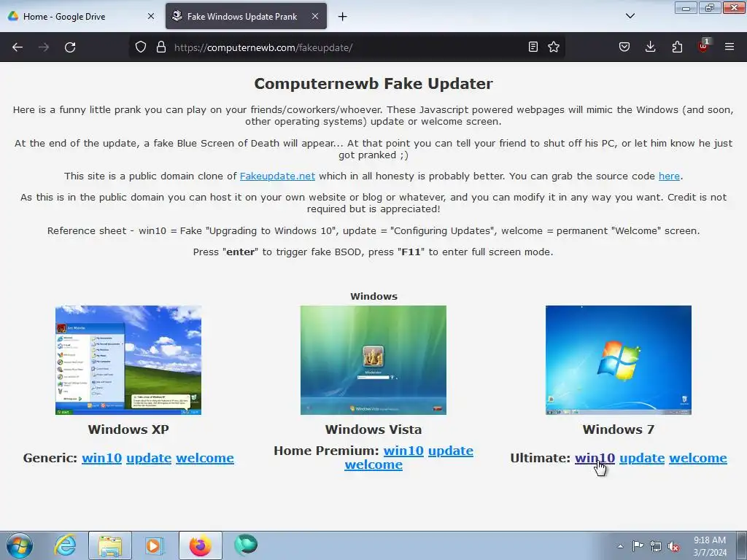Click the Computernewb Fake Updater heading

click(373, 83)
